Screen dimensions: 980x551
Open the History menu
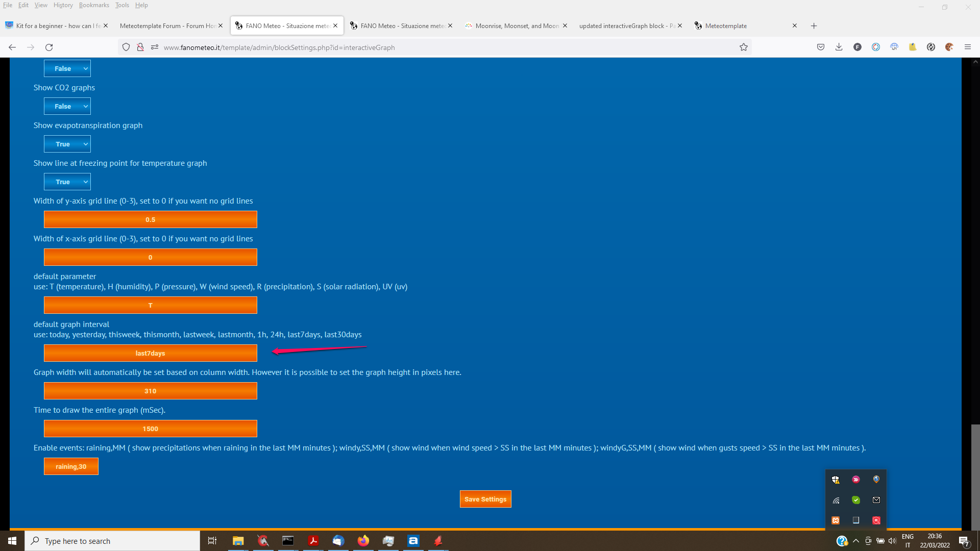[63, 5]
